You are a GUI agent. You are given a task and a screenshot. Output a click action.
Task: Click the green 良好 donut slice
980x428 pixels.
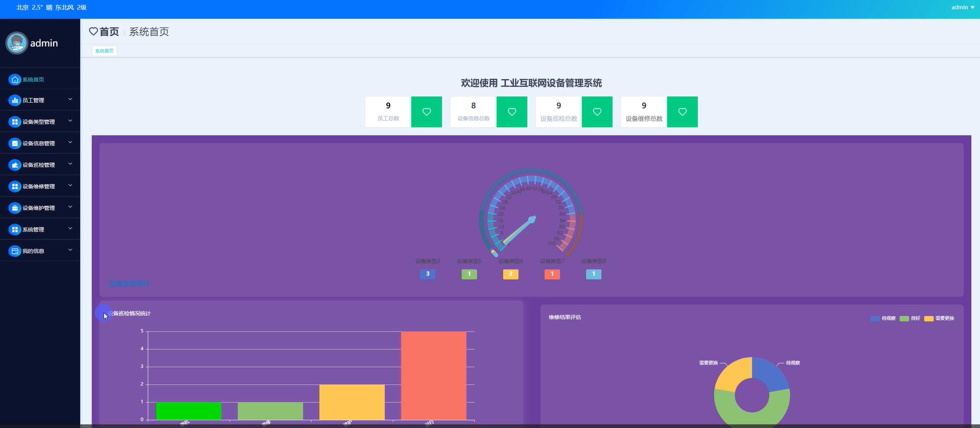752,418
